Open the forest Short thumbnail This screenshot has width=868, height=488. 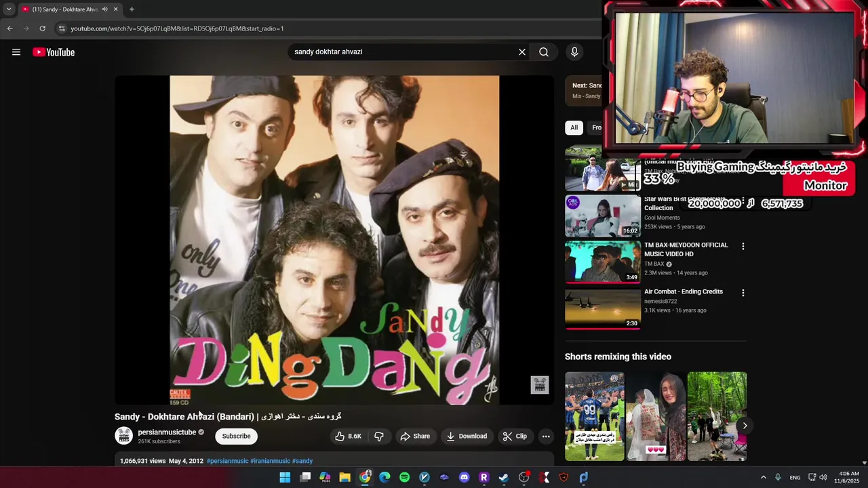(x=717, y=416)
